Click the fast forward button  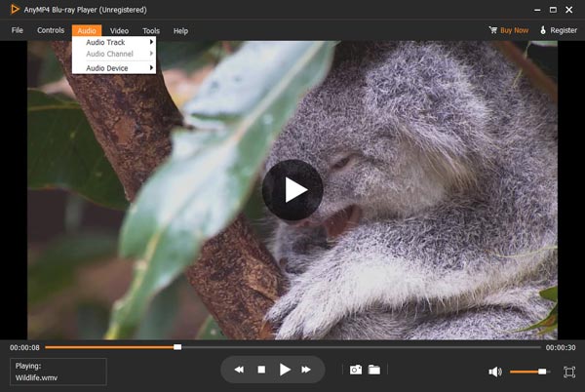(x=306, y=370)
